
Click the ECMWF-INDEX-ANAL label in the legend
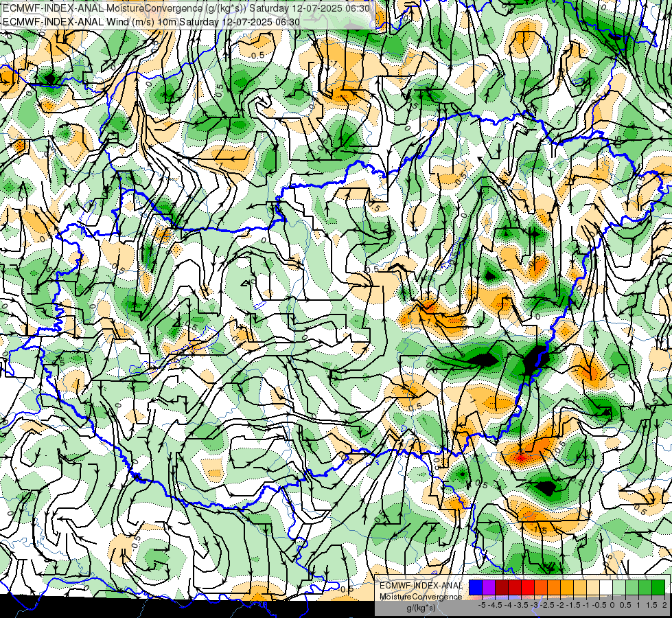click(x=421, y=586)
